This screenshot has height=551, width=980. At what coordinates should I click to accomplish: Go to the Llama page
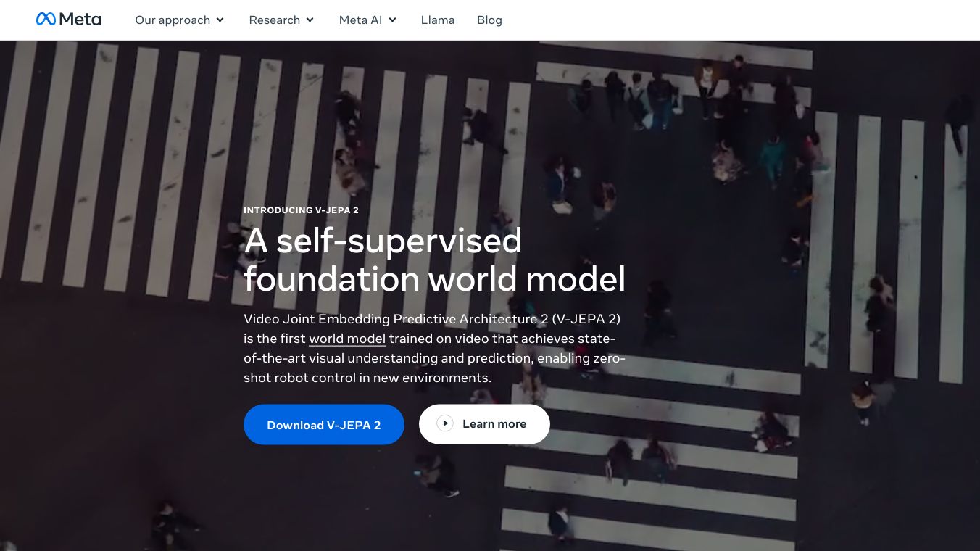coord(438,20)
